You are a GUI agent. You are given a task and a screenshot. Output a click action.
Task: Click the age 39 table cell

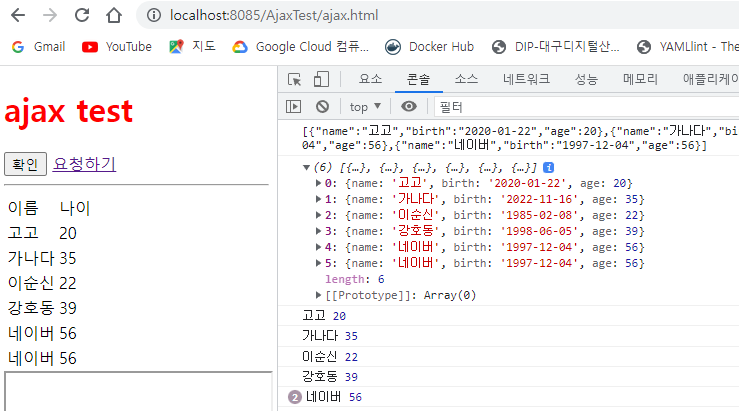[x=68, y=308]
